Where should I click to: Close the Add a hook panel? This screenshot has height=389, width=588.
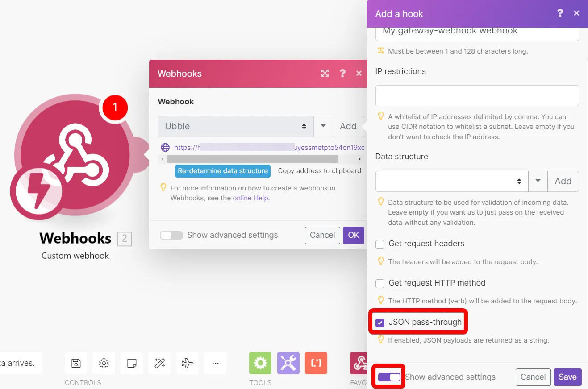(577, 13)
